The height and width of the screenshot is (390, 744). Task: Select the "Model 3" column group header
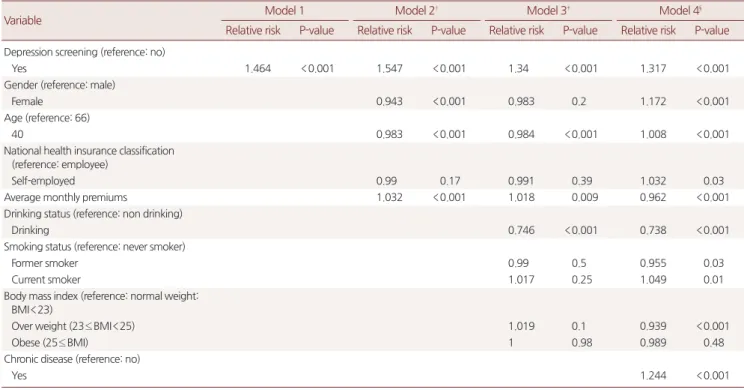coord(548,10)
